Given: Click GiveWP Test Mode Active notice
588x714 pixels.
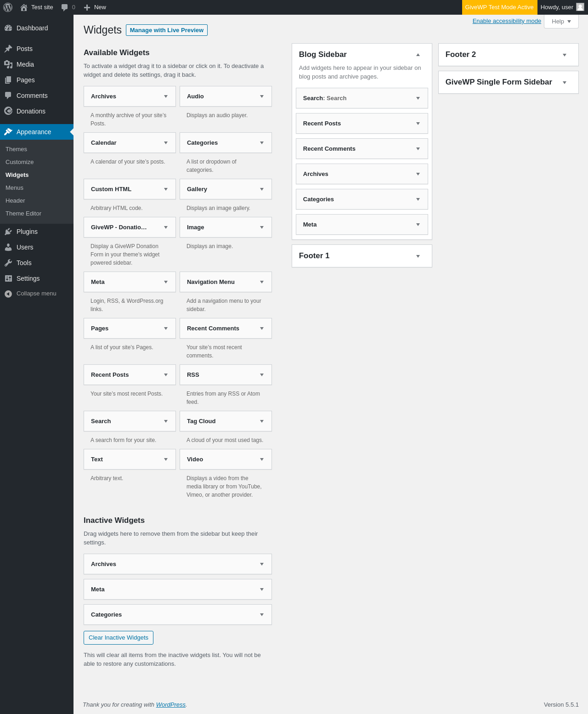Looking at the screenshot, I should (499, 7).
